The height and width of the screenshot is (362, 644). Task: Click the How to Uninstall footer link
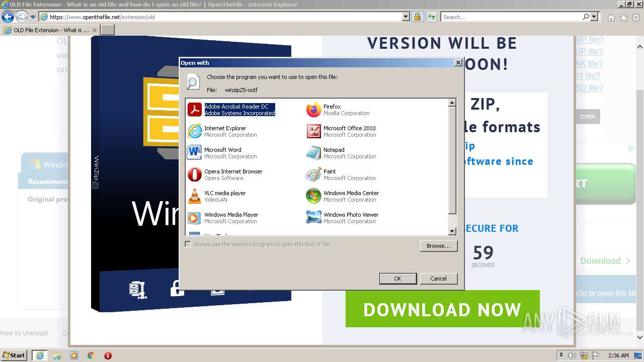pyautogui.click(x=24, y=333)
